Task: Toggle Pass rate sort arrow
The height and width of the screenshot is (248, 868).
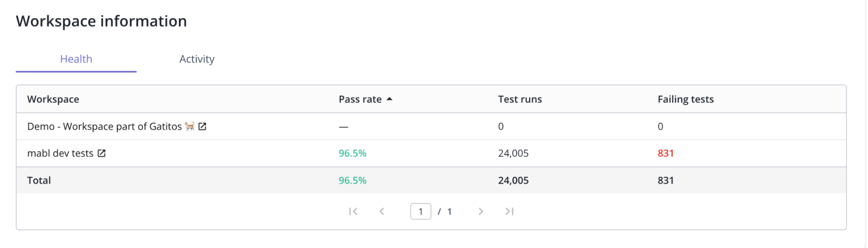Action: 389,99
